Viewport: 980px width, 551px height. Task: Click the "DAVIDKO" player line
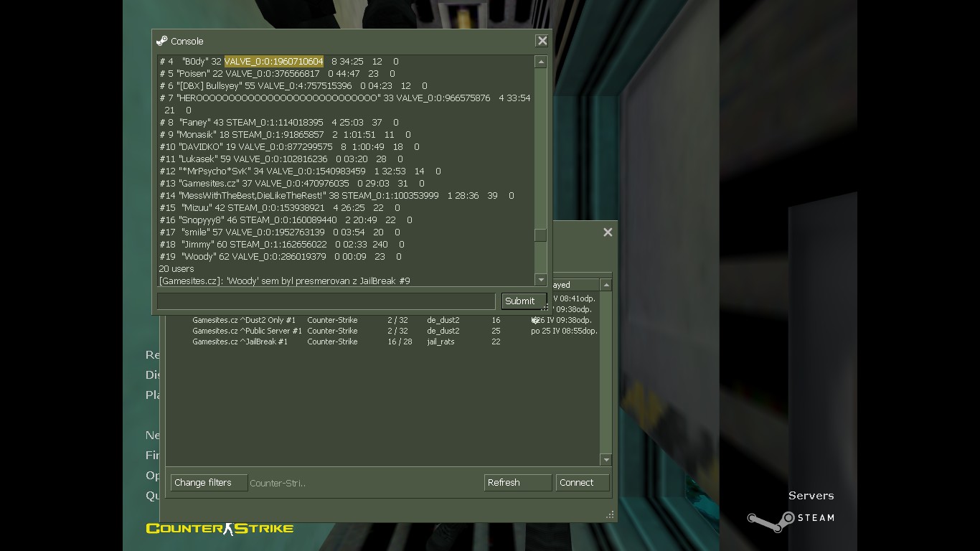tap(289, 147)
